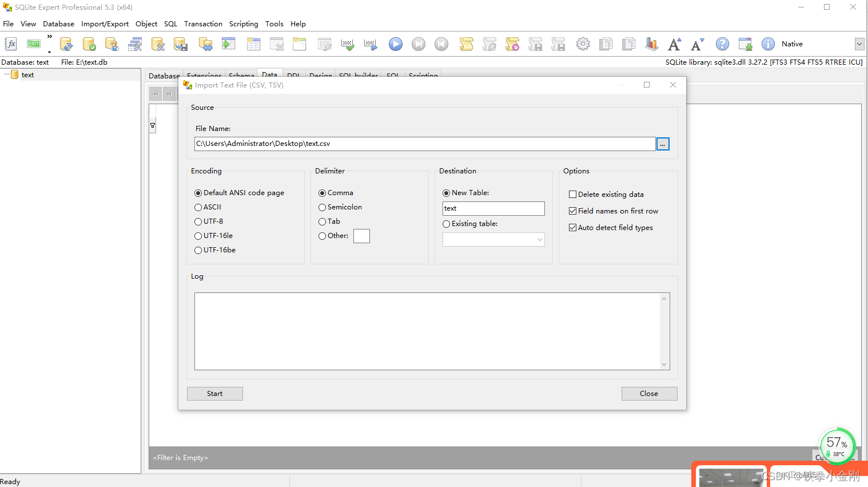Open the Help question mark icon
The image size is (868, 487).
pos(722,43)
